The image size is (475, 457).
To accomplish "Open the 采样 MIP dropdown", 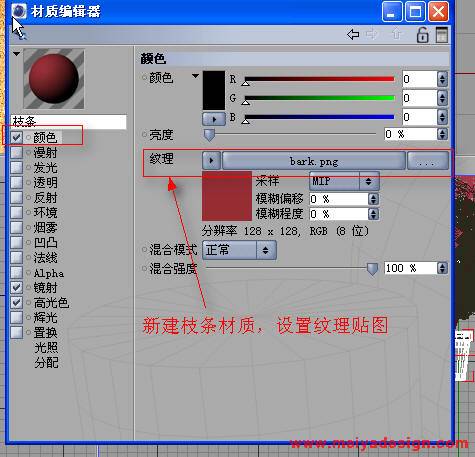I will pyautogui.click(x=344, y=181).
